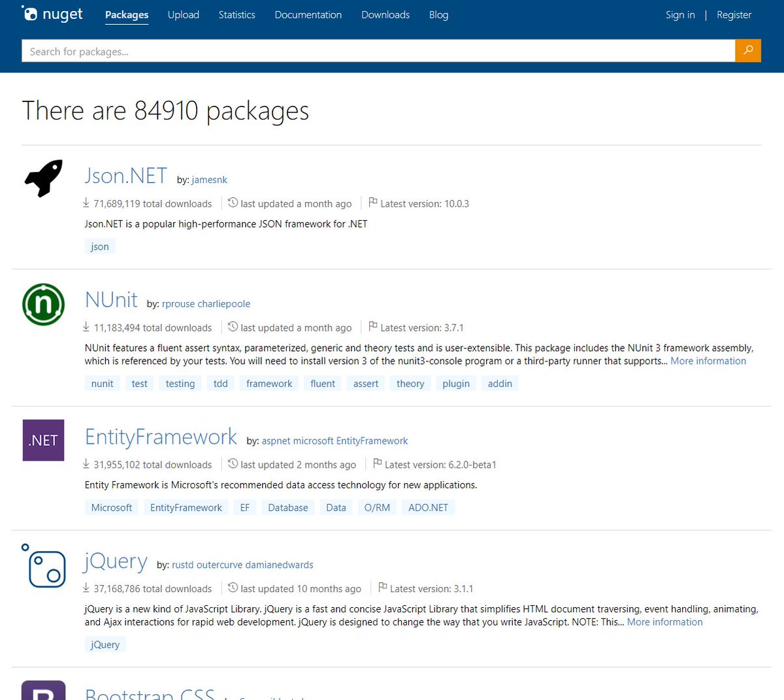Click clock icon beside last updated 10 months ago
The width and height of the screenshot is (784, 700).
tap(233, 588)
